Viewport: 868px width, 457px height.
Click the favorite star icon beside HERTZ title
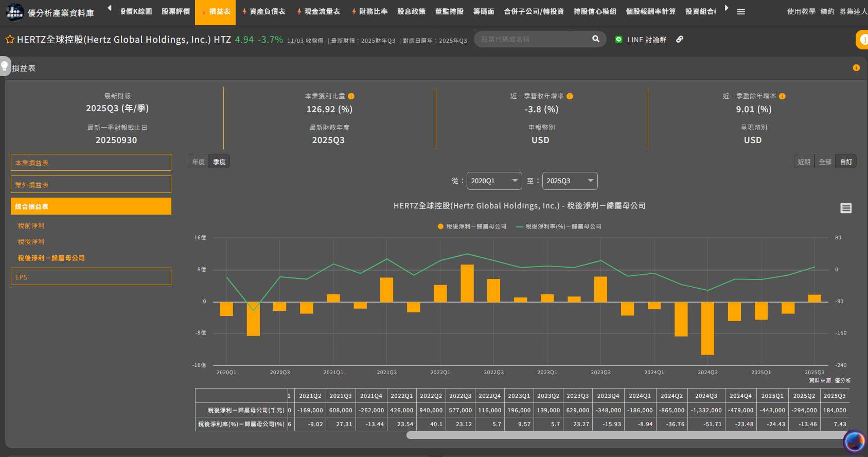click(x=9, y=40)
